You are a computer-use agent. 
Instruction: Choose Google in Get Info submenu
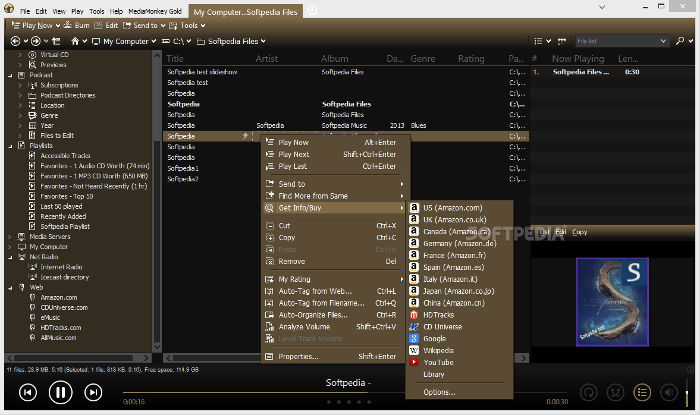pyautogui.click(x=459, y=339)
